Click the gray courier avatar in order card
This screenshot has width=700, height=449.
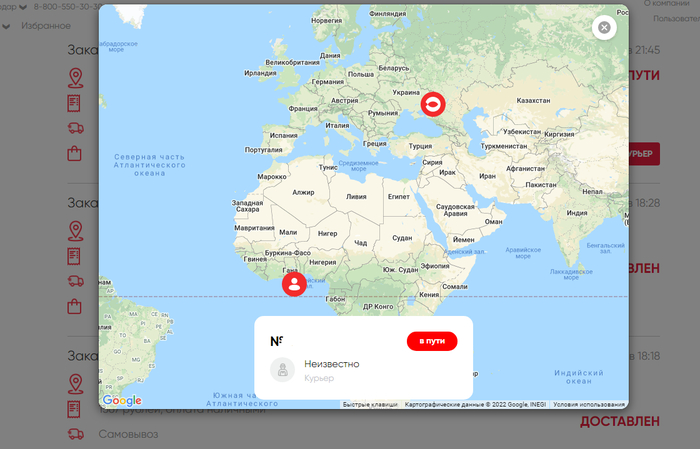tap(282, 370)
